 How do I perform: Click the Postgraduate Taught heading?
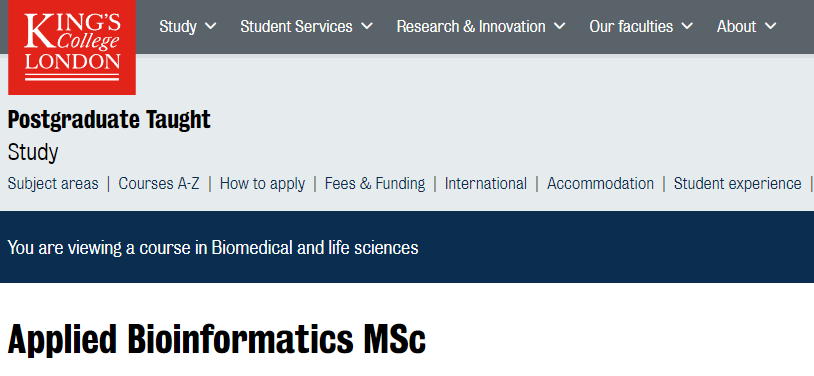pos(109,120)
